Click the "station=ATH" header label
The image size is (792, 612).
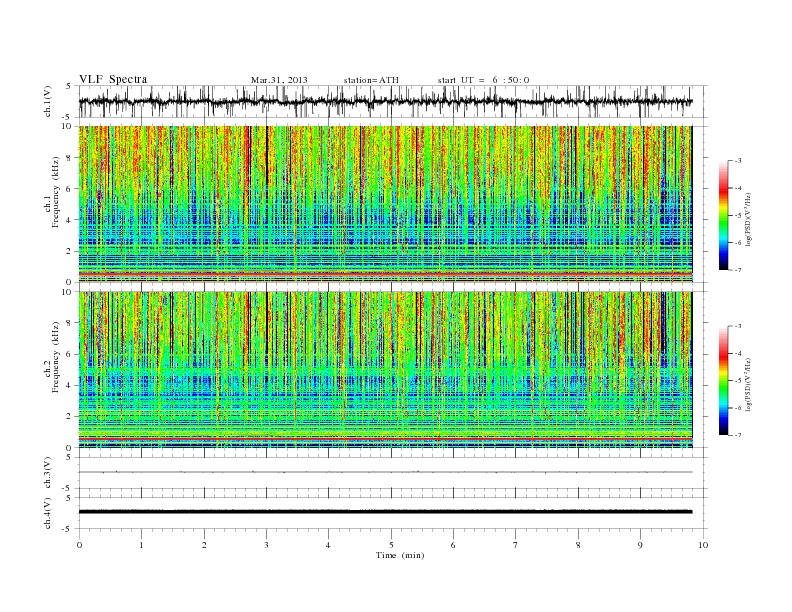click(371, 80)
